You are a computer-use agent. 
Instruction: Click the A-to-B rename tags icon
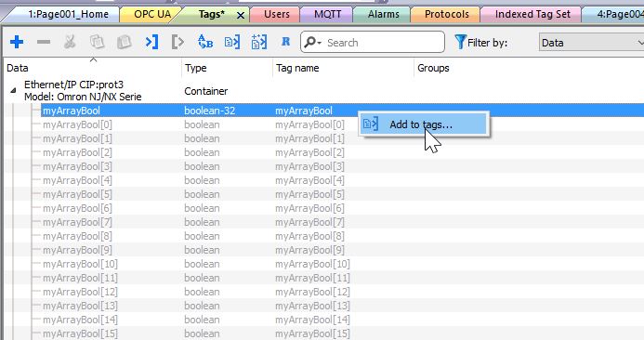(205, 42)
